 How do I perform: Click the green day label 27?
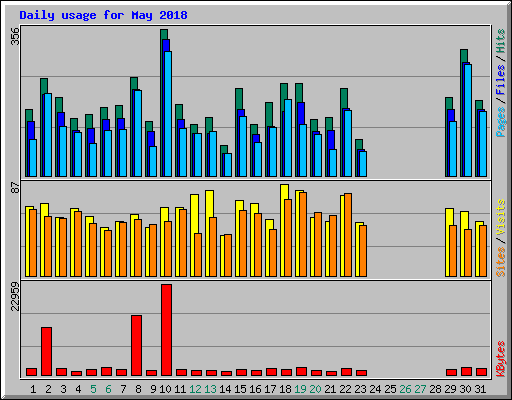420,389
